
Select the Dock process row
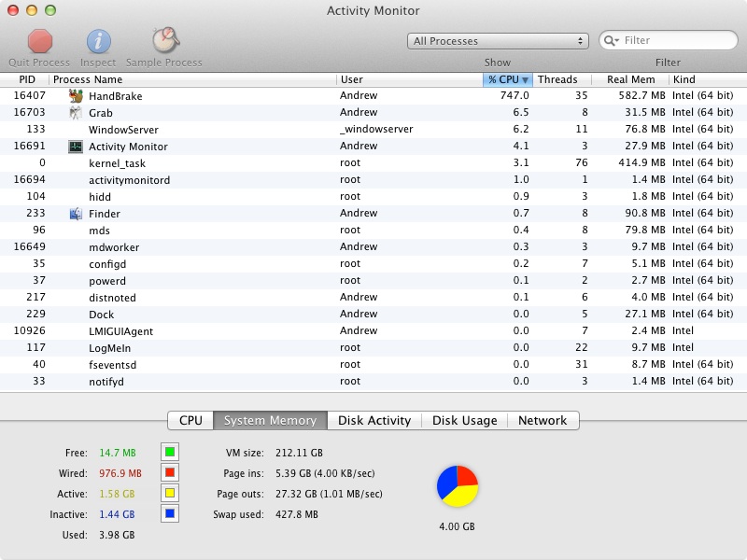click(x=373, y=315)
